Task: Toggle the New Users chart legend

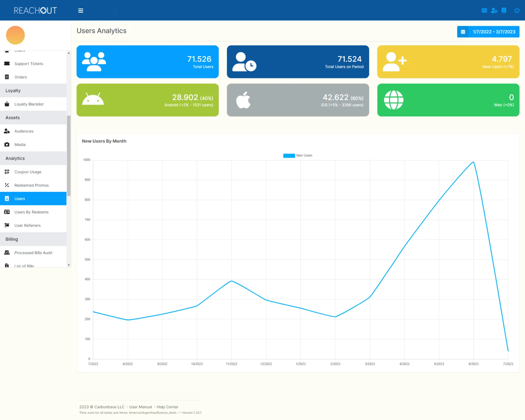Action: (297, 156)
